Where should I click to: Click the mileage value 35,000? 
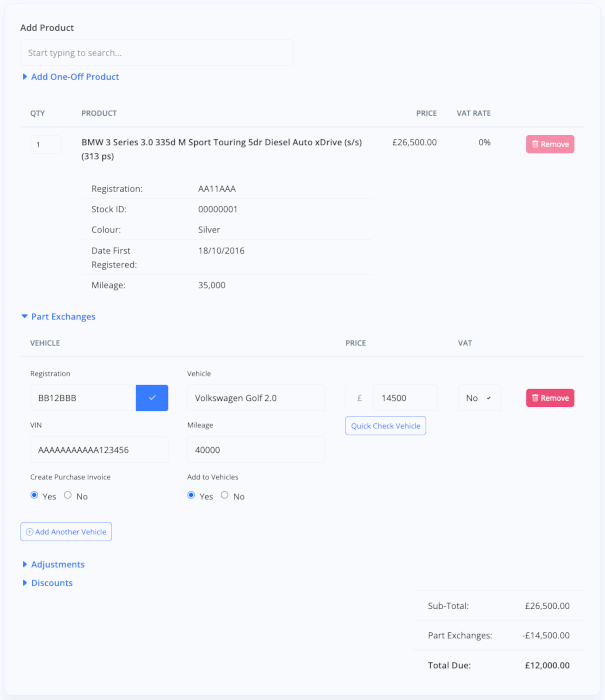tap(212, 285)
